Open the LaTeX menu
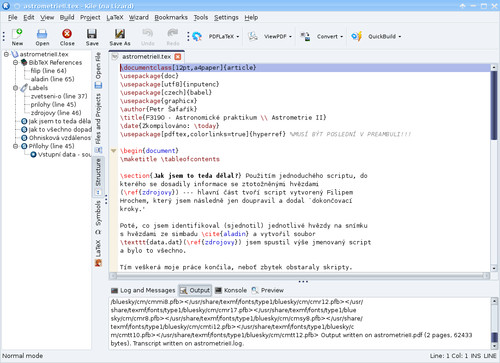This screenshot has width=500, height=363. (x=115, y=17)
